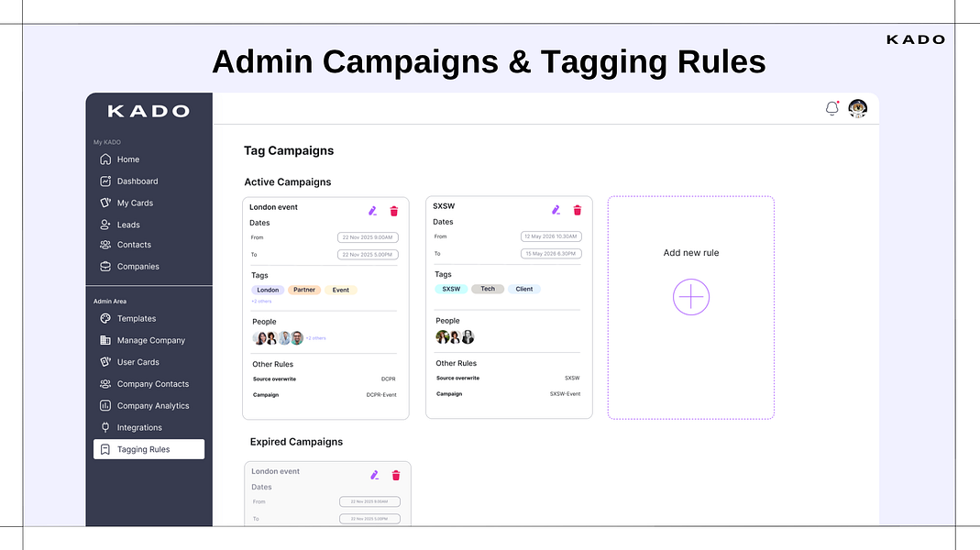Viewport: 980px width, 550px height.
Task: Open Manage Company
Action: (151, 341)
